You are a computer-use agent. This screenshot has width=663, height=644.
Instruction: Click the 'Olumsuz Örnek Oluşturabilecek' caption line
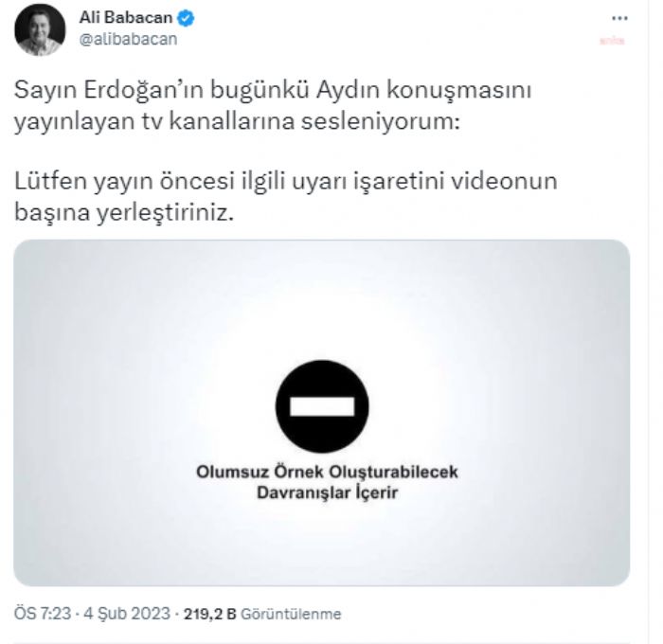click(x=327, y=472)
